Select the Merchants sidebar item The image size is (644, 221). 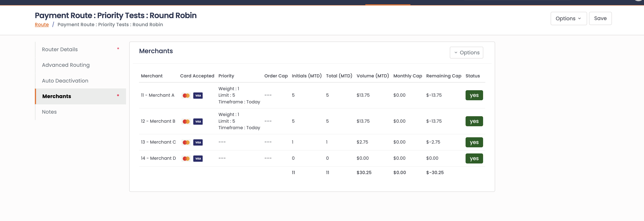(81, 96)
